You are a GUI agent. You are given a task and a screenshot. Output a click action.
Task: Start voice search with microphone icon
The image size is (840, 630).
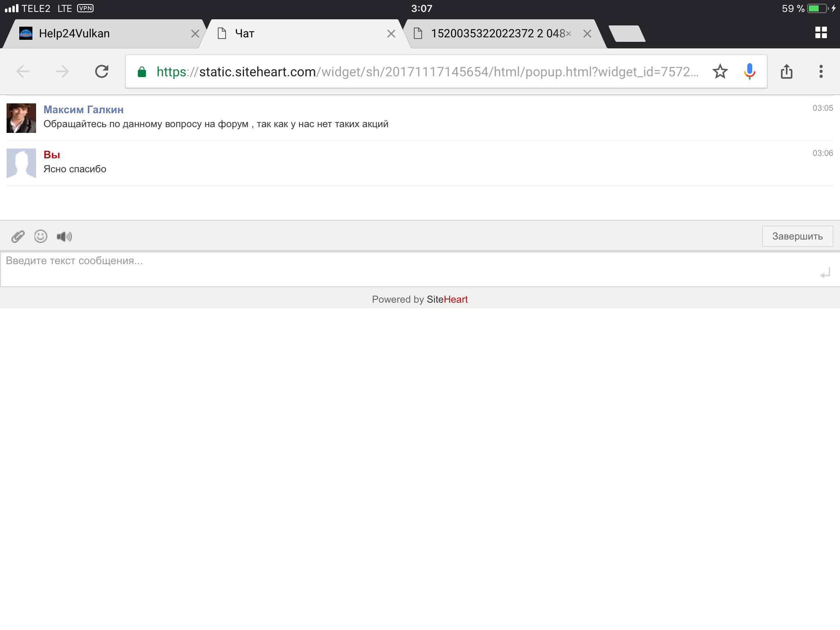pos(749,72)
